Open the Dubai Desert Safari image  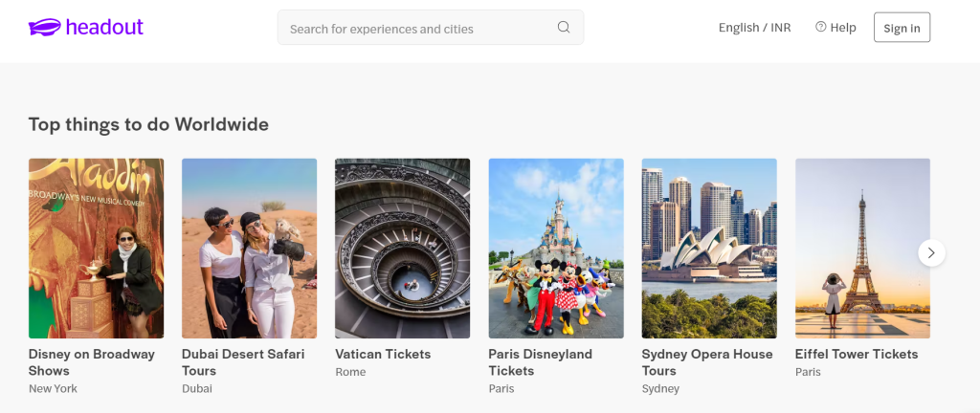(250, 249)
